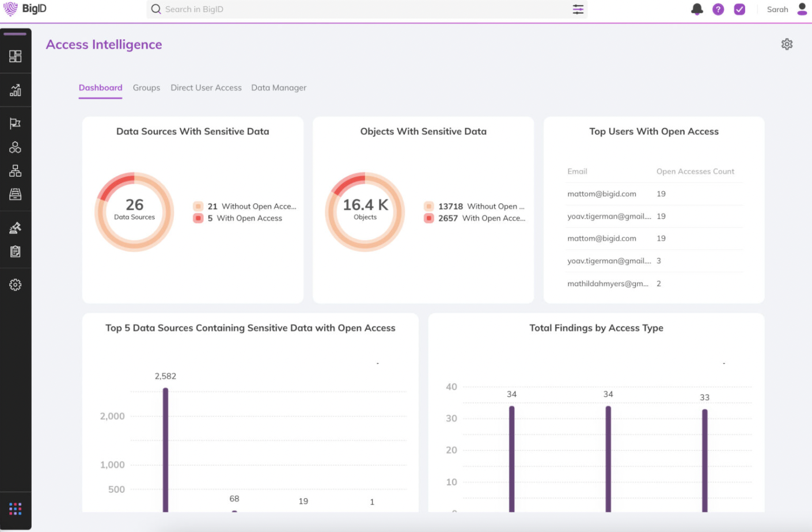Click the notification bell icon
Screen dimensions: 812x532
pos(697,9)
